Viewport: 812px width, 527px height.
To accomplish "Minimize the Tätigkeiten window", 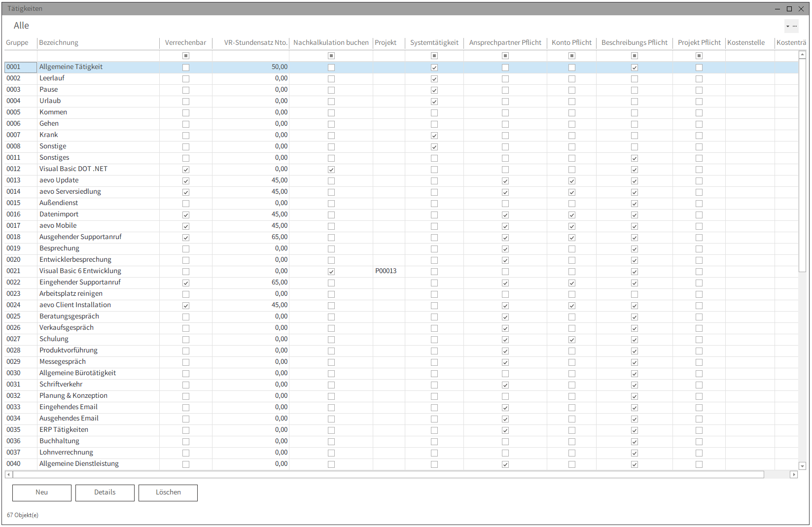I will click(777, 9).
